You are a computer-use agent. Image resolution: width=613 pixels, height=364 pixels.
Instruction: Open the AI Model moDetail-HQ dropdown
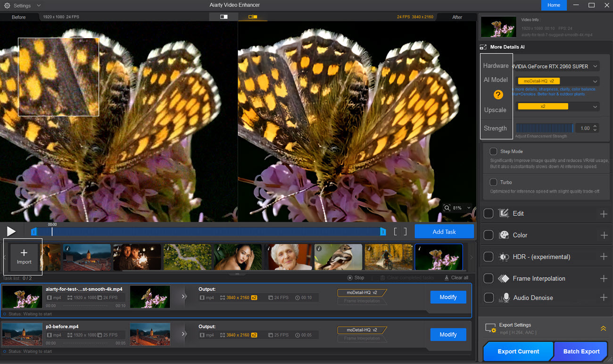pyautogui.click(x=556, y=81)
